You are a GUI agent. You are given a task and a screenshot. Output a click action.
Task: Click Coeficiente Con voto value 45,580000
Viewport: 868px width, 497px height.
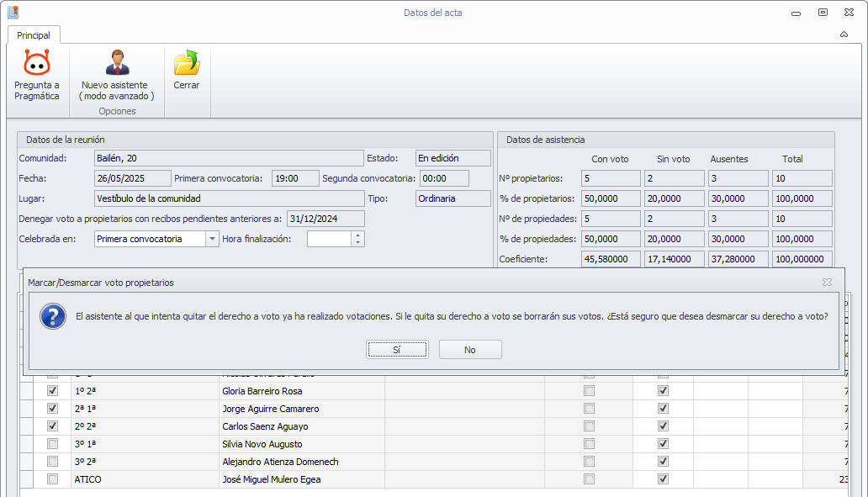[x=611, y=259]
